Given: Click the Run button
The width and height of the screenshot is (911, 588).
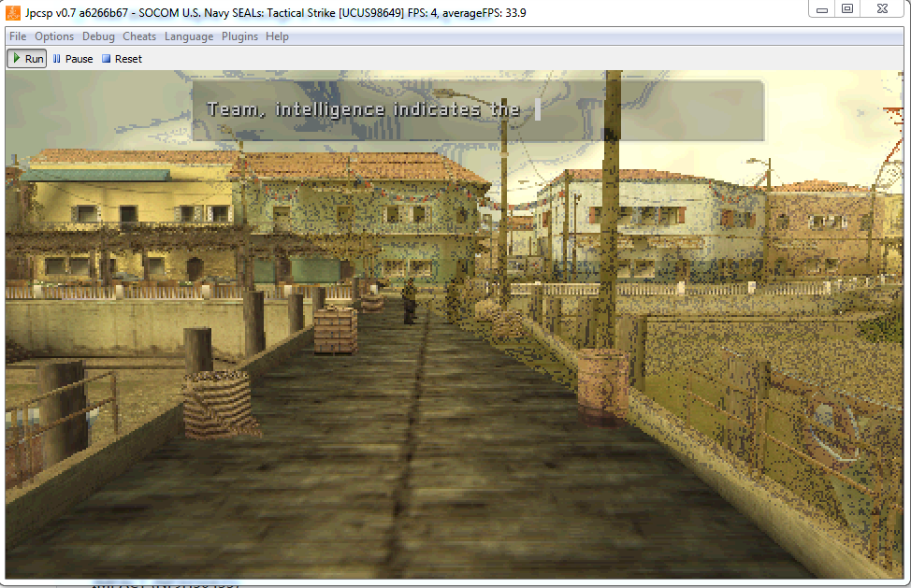Looking at the screenshot, I should pos(27,59).
